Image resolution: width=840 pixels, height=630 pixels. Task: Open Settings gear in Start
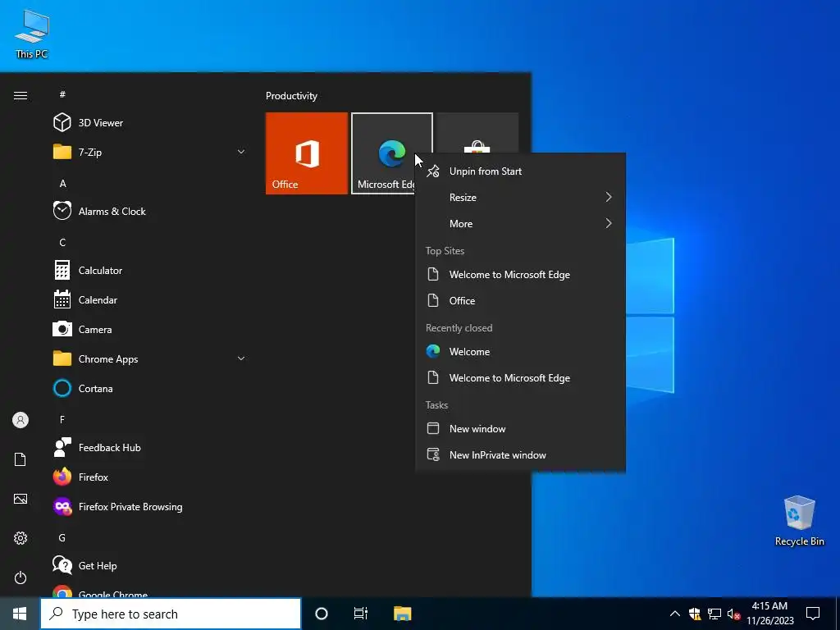[x=21, y=538]
